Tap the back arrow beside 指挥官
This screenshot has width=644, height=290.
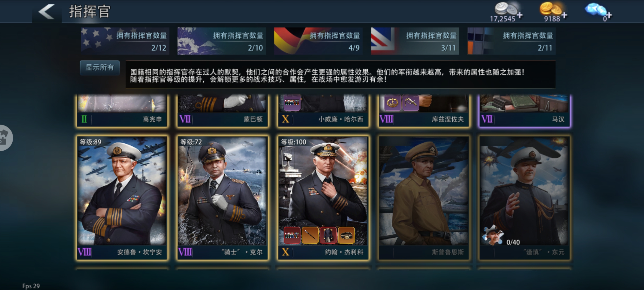click(46, 12)
